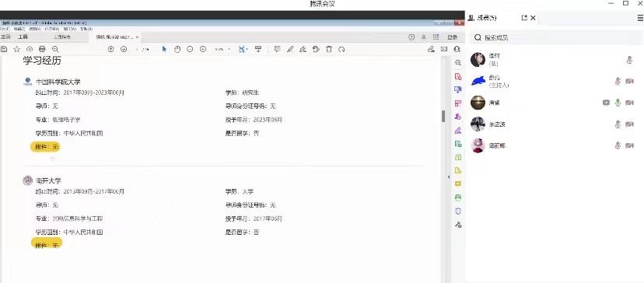
Task: Open the fit-page options dropdown arrow
Action: pyautogui.click(x=247, y=49)
